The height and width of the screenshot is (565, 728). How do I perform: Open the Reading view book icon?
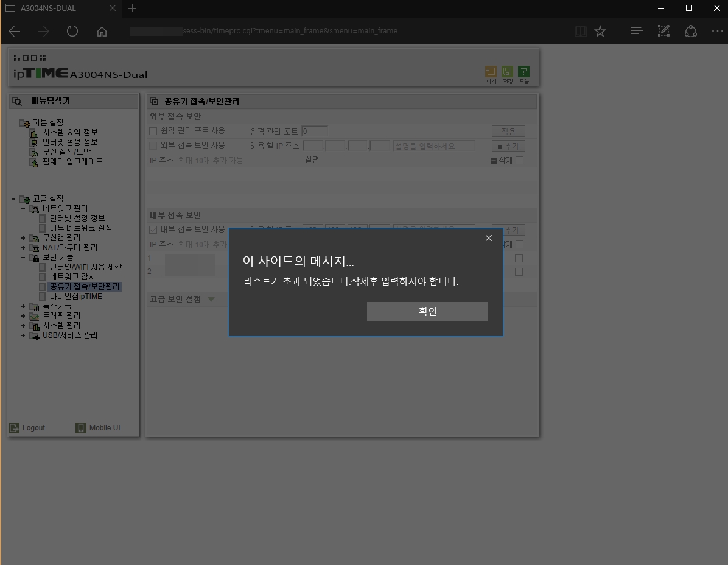coord(580,31)
